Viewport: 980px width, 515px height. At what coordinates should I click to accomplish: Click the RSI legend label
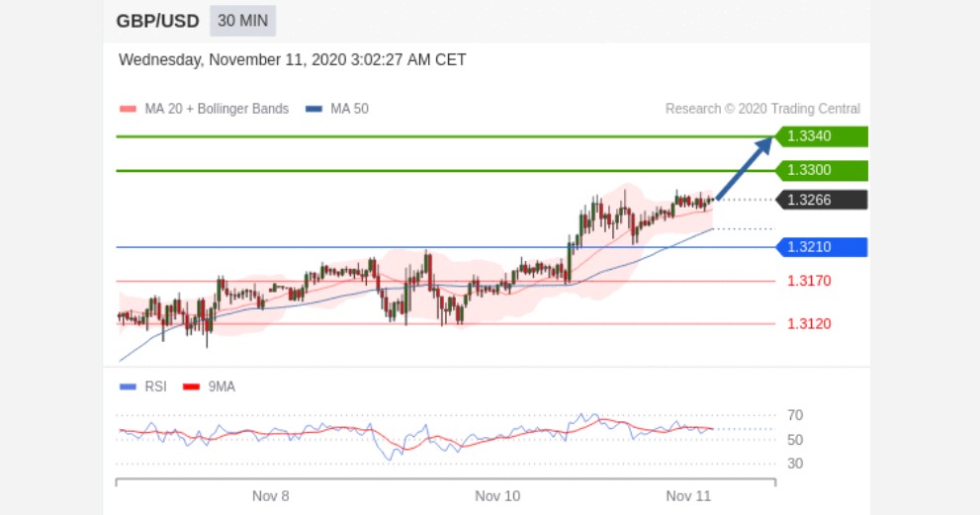[155, 386]
